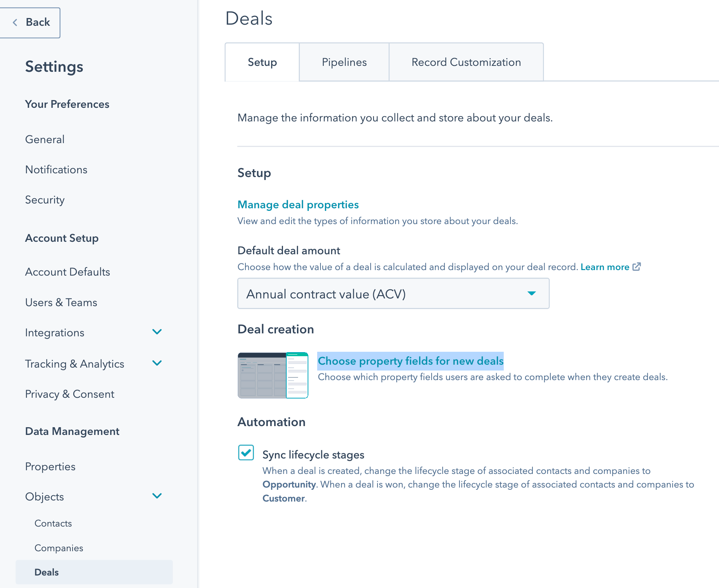Open the Record Customization tab
719x588 pixels.
466,62
